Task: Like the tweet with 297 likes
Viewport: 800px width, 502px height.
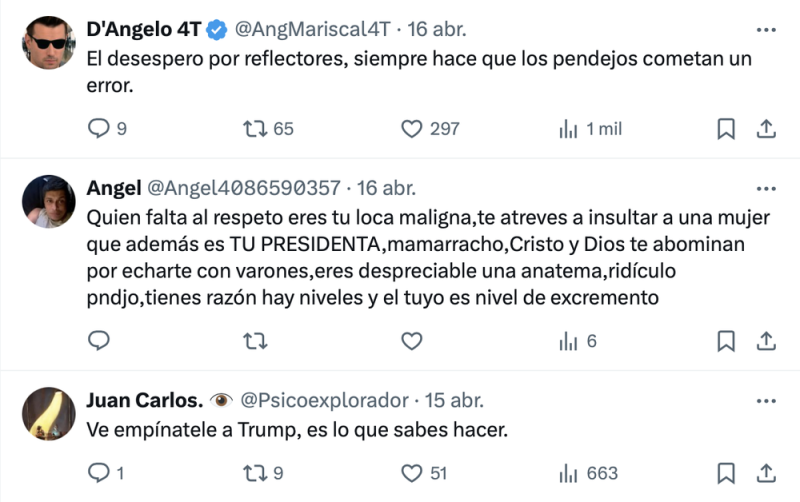Action: 412,128
